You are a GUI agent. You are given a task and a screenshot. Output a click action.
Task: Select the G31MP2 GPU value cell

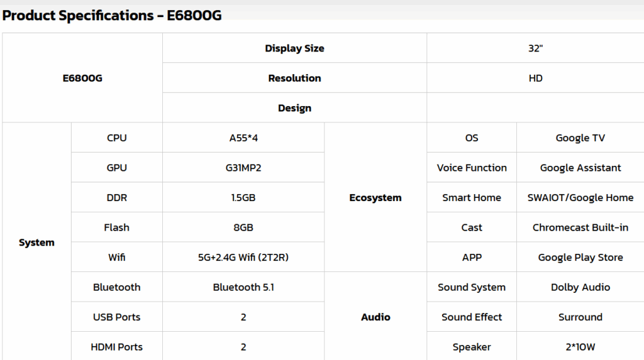point(243,168)
